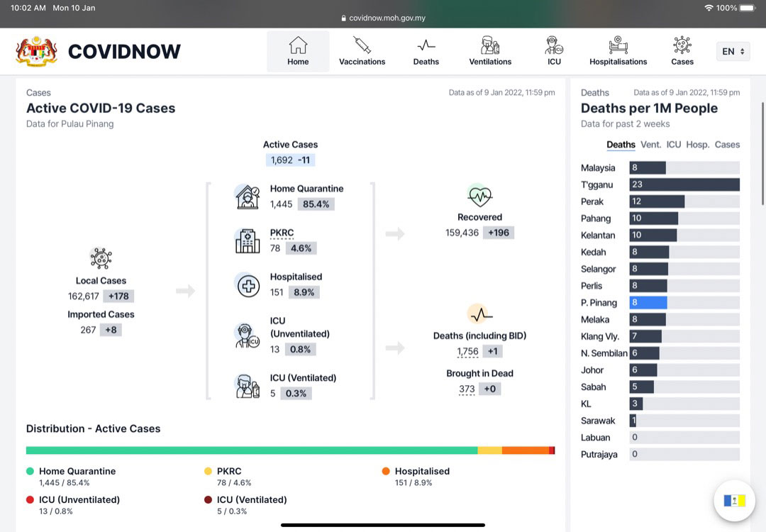
Task: Click the Perlis row in deaths chart
Action: tap(660, 286)
